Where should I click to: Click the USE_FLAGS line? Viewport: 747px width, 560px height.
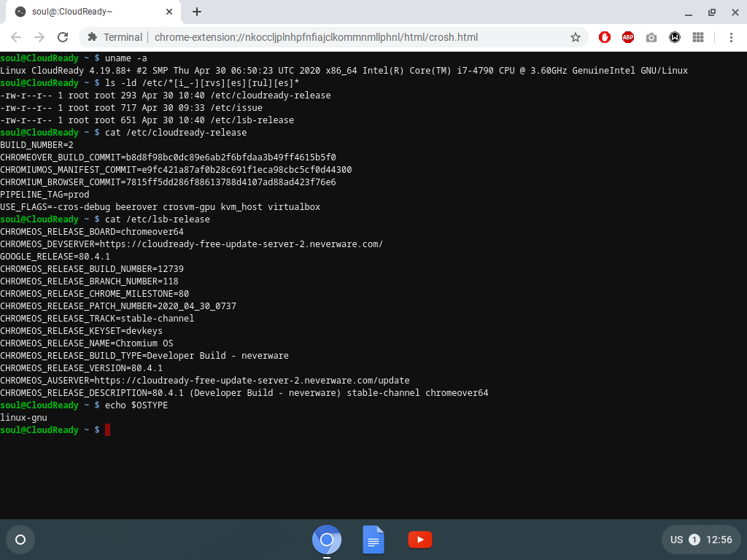[160, 206]
